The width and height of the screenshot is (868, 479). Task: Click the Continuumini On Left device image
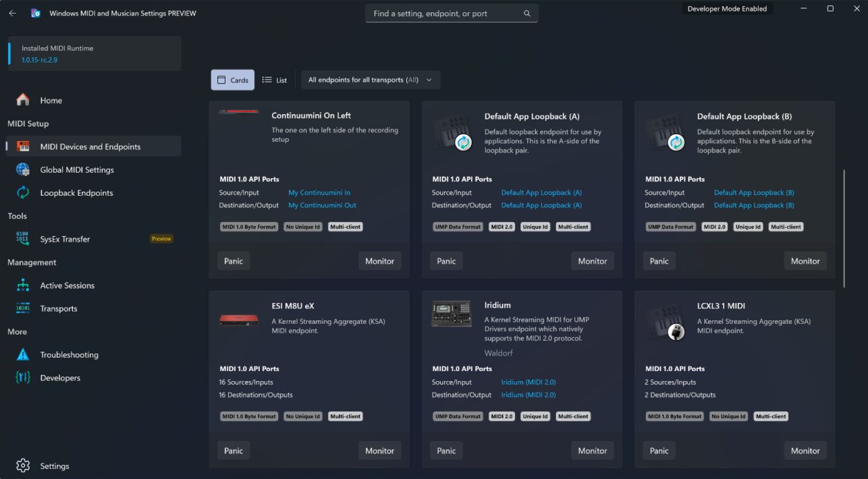pos(239,112)
